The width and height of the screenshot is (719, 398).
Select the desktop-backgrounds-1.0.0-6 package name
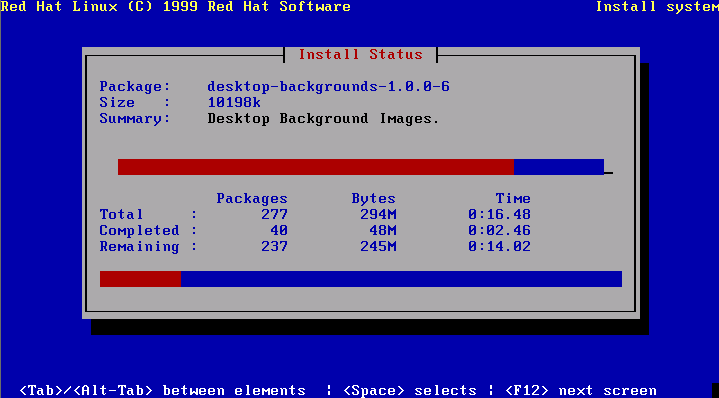click(x=328, y=86)
